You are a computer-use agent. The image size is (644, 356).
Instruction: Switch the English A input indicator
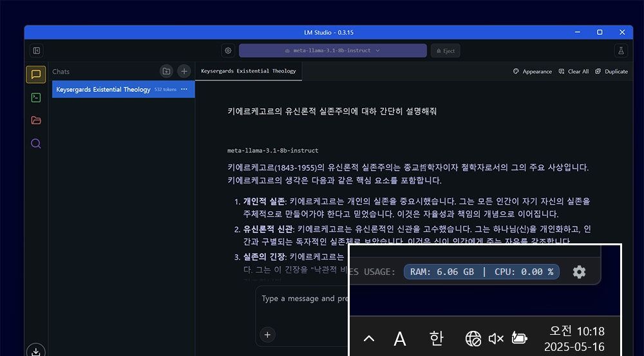point(400,339)
